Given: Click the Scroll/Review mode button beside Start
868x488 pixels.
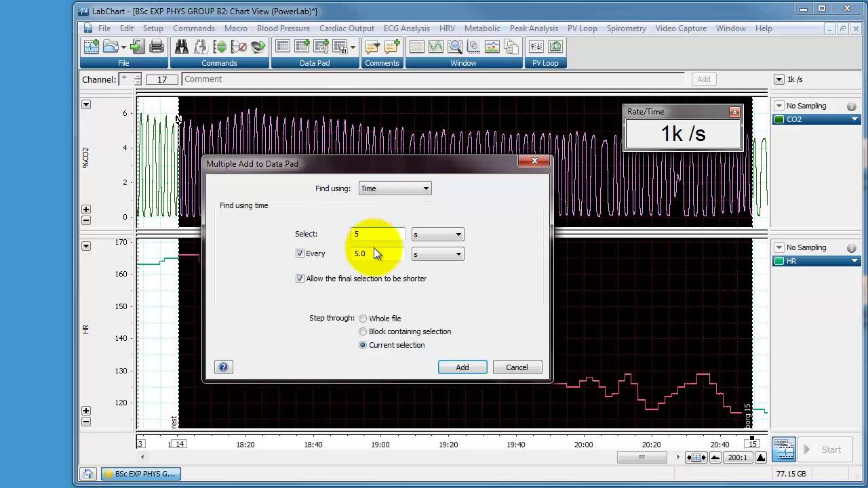Looking at the screenshot, I should (x=784, y=449).
